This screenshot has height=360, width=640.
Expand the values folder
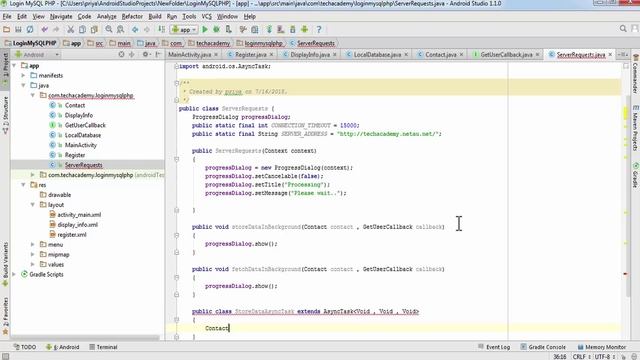click(x=33, y=264)
